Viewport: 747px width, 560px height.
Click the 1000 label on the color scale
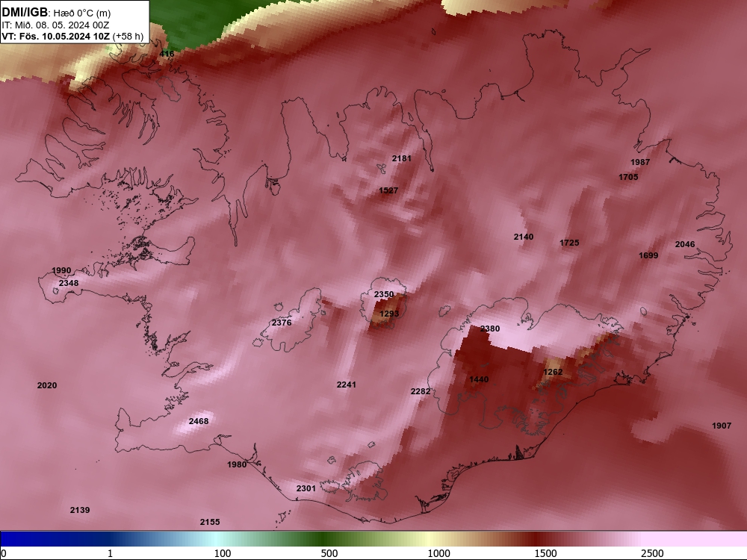click(438, 553)
